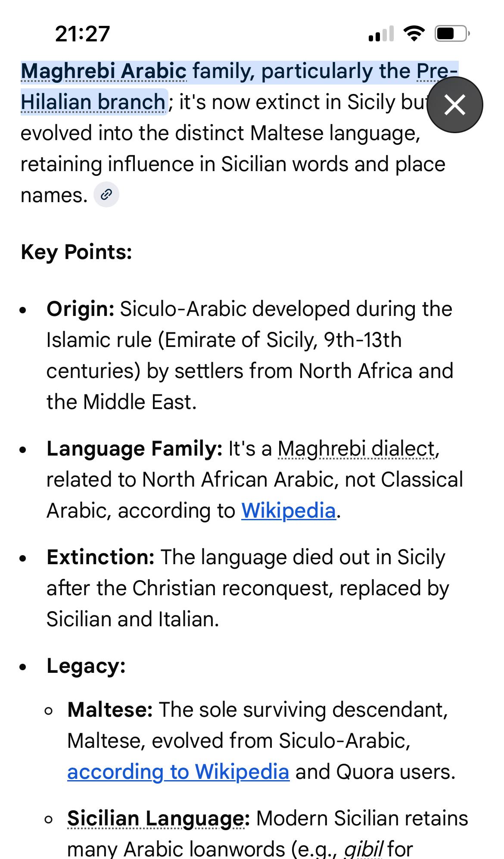Tap the bold "Language Family:" label
This screenshot has height=859, width=504.
pos(134,449)
